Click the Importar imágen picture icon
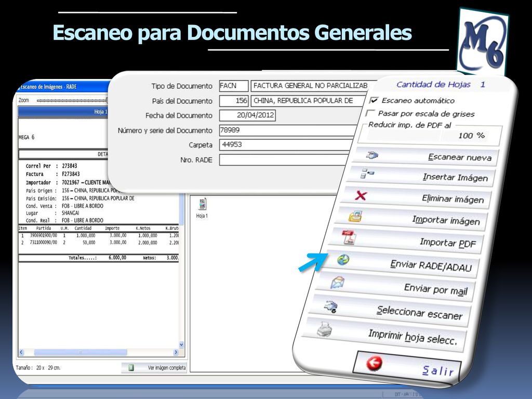Screen dimensions: 532x399 [x=355, y=217]
